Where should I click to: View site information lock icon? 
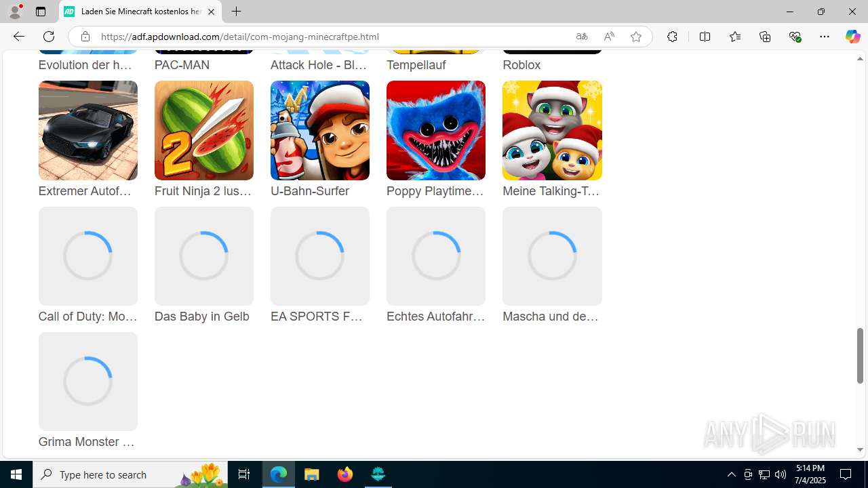tap(85, 37)
